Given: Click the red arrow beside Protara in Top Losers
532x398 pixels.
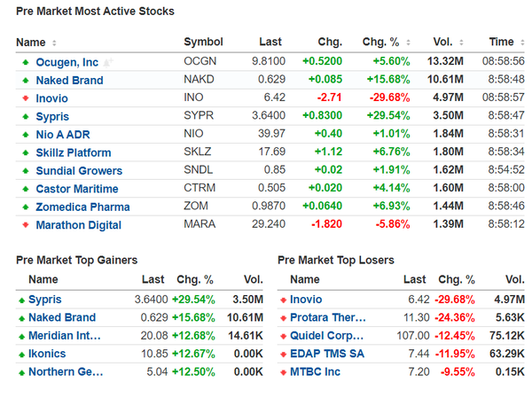Looking at the screenshot, I should tap(284, 318).
